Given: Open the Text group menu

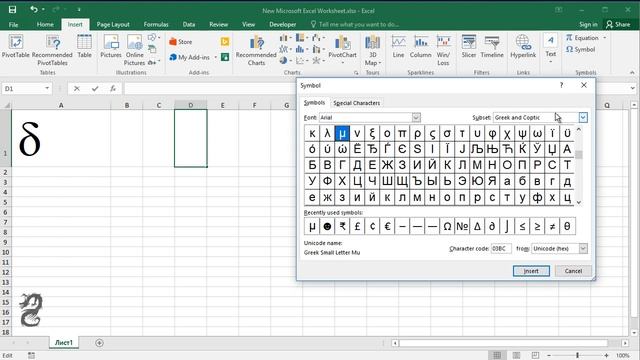Looking at the screenshot, I should (551, 49).
